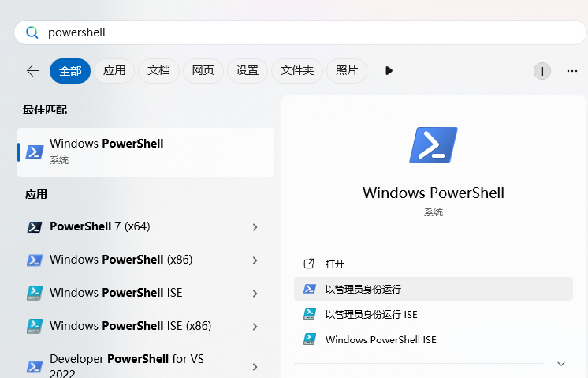Click 打开 to launch PowerShell

[335, 264]
